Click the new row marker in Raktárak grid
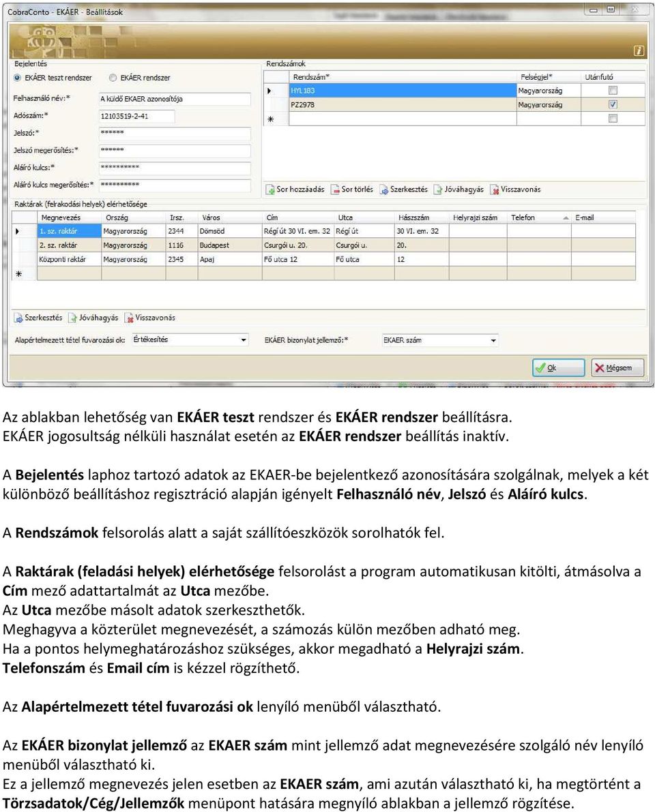 coord(18,274)
